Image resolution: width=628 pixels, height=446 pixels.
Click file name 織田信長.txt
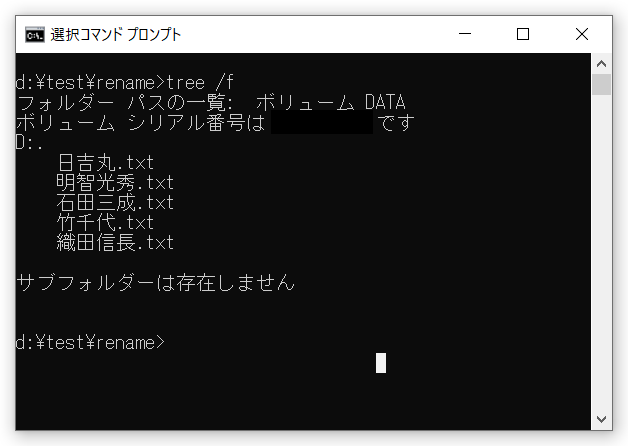tap(115, 243)
